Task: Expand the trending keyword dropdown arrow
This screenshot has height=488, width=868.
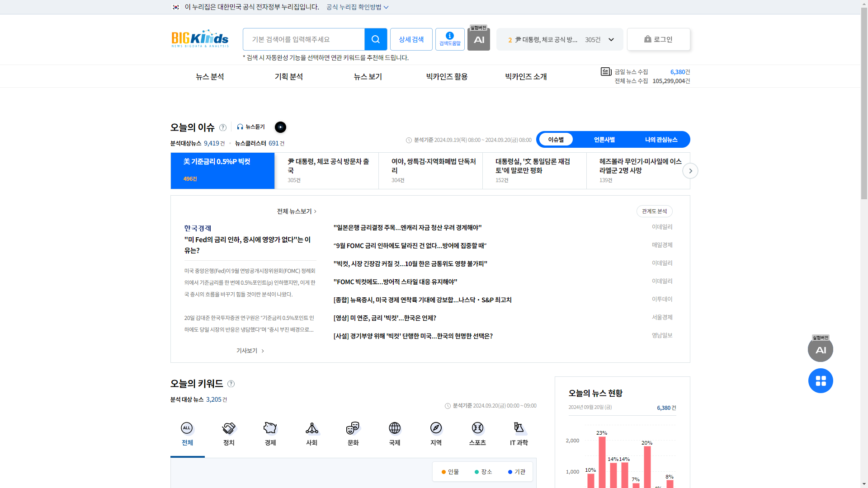Action: pyautogui.click(x=611, y=40)
